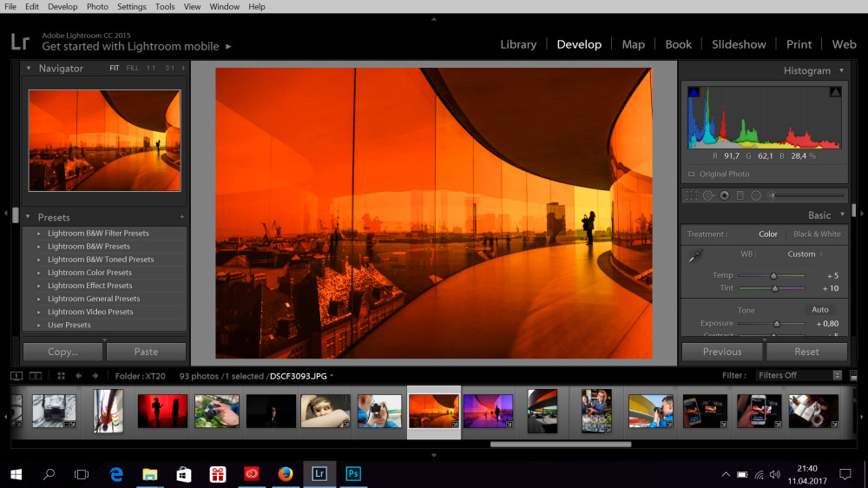The width and height of the screenshot is (868, 488).
Task: Select the purple corridor filmstrip thumbnail
Action: click(488, 411)
